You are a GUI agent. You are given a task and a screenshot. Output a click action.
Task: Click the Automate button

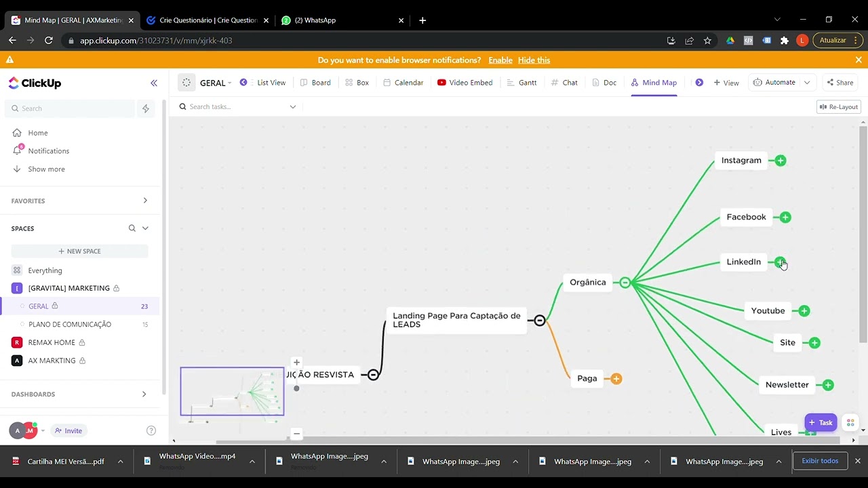tap(774, 83)
